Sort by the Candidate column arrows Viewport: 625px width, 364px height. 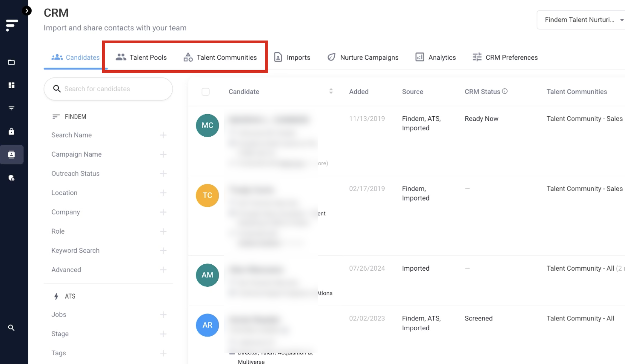(331, 91)
